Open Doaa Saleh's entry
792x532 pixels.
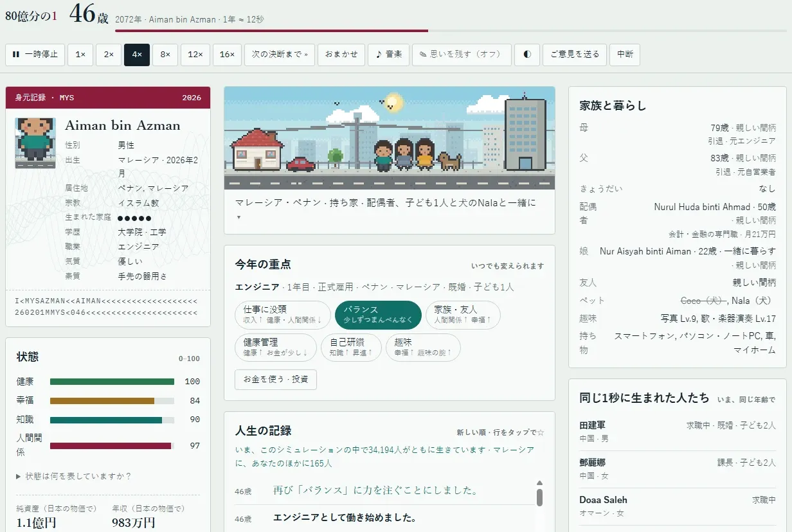[678, 506]
